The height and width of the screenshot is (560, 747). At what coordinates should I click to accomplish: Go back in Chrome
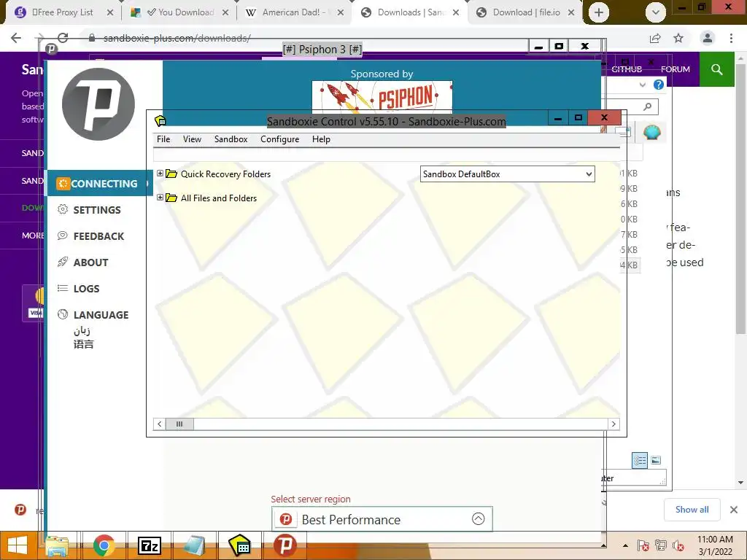pyautogui.click(x=16, y=38)
